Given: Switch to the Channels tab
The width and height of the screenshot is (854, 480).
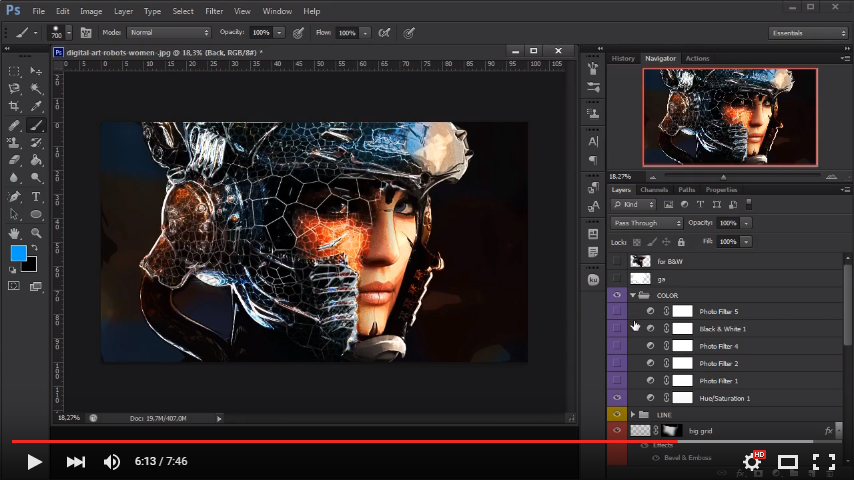Looking at the screenshot, I should pyautogui.click(x=654, y=190).
